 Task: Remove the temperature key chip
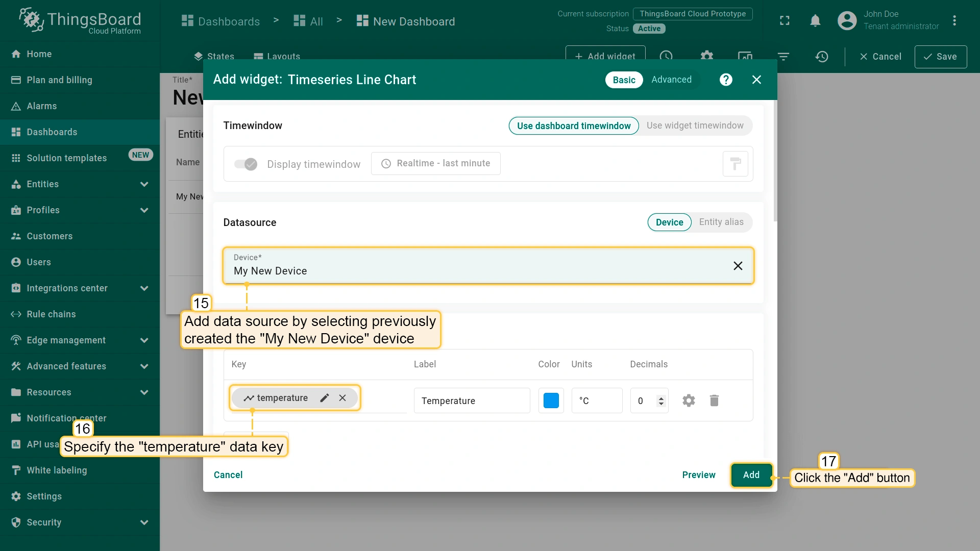(342, 398)
